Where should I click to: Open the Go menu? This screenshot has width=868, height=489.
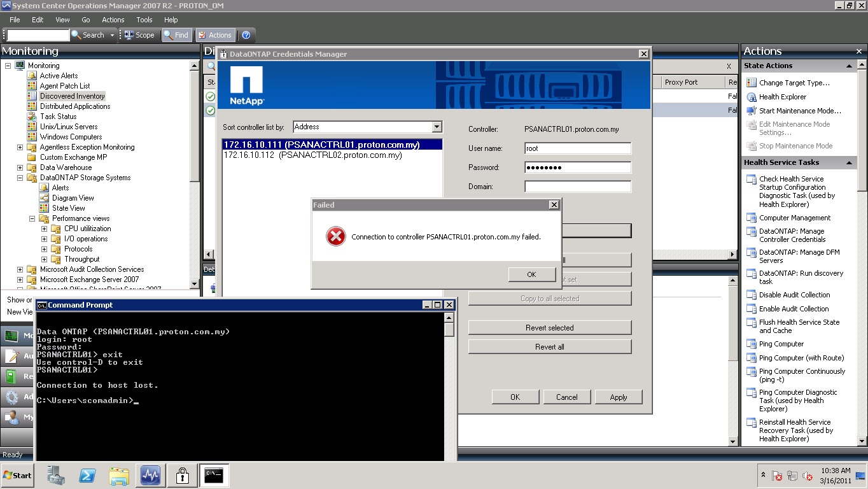coord(86,20)
